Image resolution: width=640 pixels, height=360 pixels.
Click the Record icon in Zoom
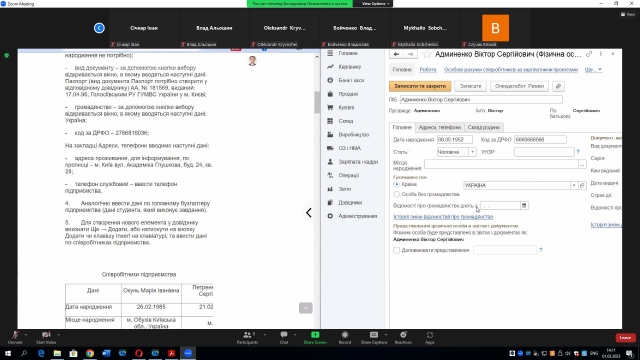pos(345,335)
